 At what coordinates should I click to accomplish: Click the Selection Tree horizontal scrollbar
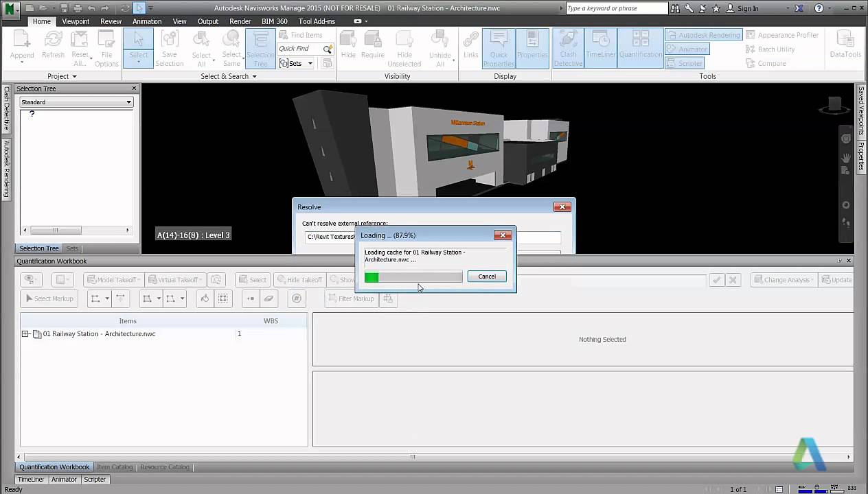pos(76,230)
